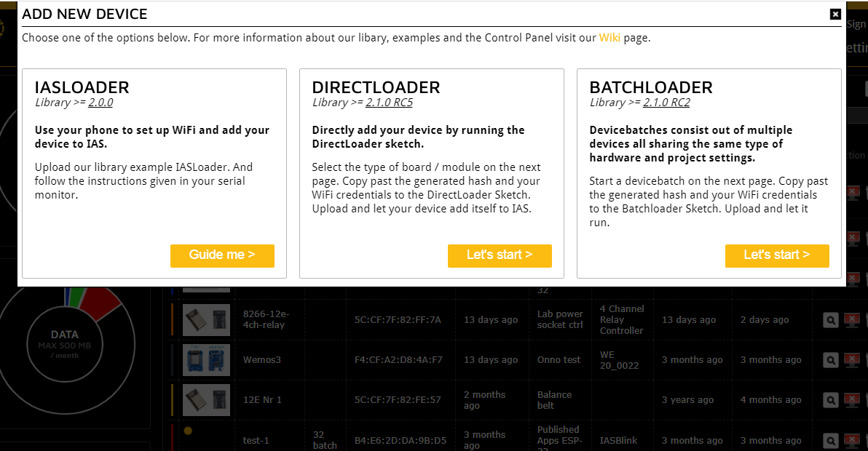Select the device name "12E Nr 1"

click(262, 399)
